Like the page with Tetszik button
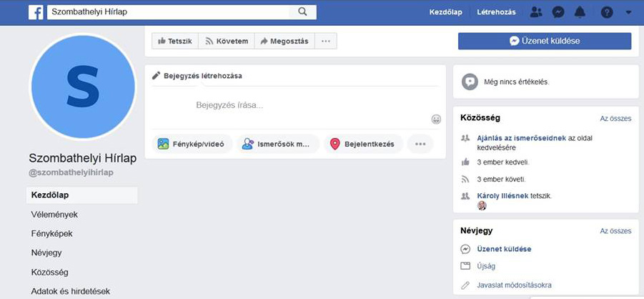This screenshot has height=299, width=644. (175, 41)
